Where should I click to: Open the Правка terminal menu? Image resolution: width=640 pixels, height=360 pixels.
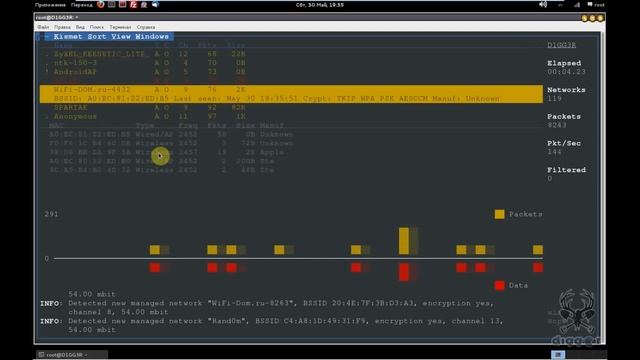point(62,27)
